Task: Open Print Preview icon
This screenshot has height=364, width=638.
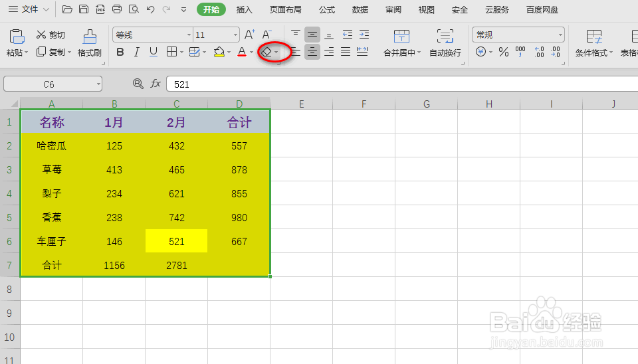Action: tap(134, 9)
